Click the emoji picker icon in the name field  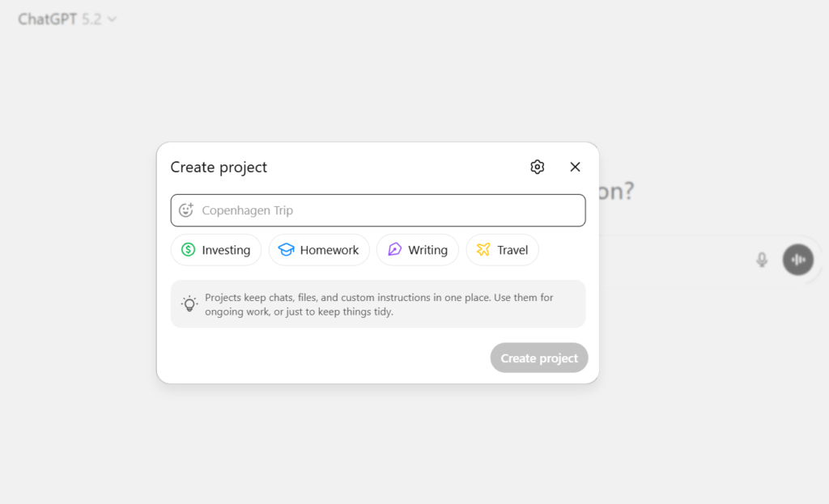[x=187, y=210]
